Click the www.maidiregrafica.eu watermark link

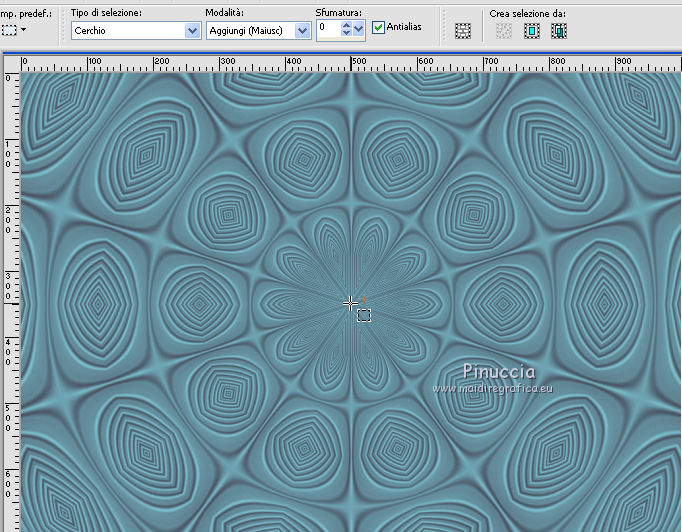point(495,387)
